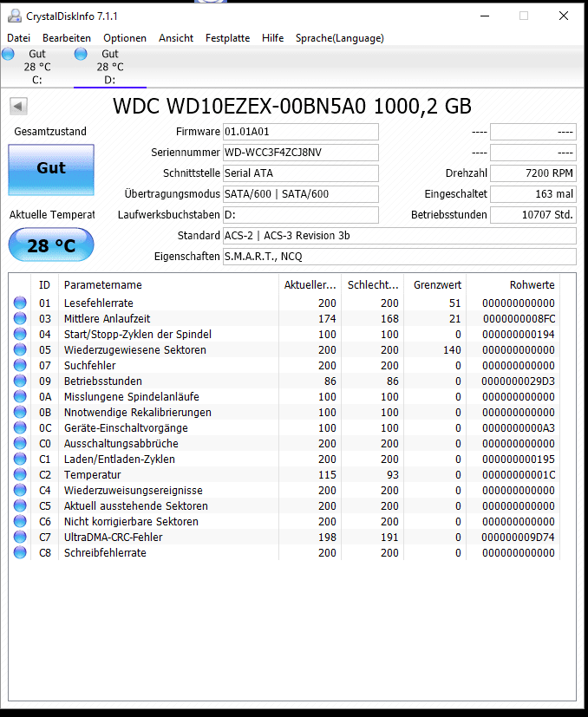Image resolution: width=588 pixels, height=717 pixels.
Task: Click the UltraDMA-CRC-Fehler parameter name
Action: click(x=113, y=538)
